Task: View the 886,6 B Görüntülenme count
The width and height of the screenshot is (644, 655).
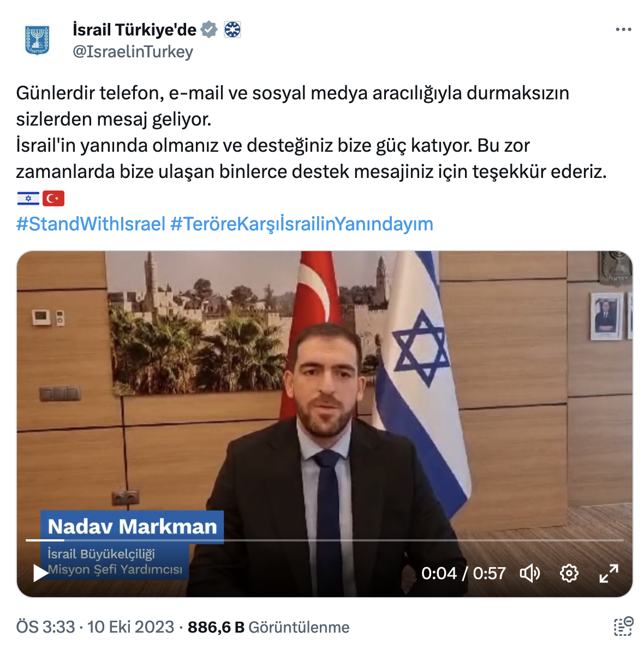Action: click(x=269, y=627)
